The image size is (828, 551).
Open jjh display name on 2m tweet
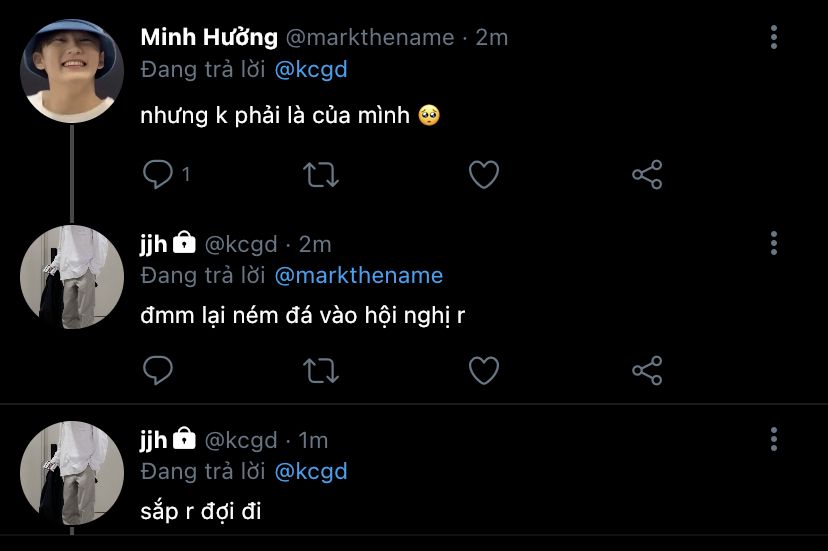pos(154,243)
